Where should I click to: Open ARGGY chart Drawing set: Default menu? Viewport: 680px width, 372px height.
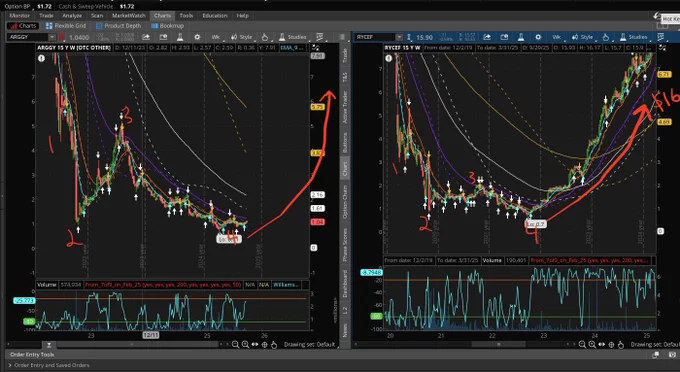click(310, 344)
